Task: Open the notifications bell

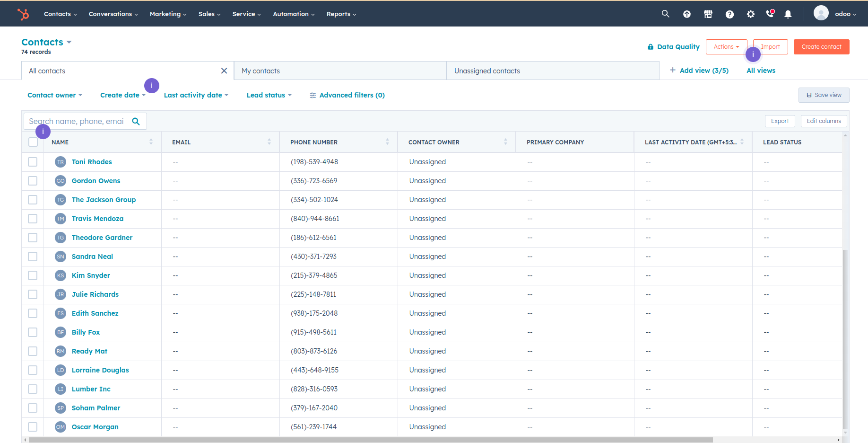Action: point(788,14)
